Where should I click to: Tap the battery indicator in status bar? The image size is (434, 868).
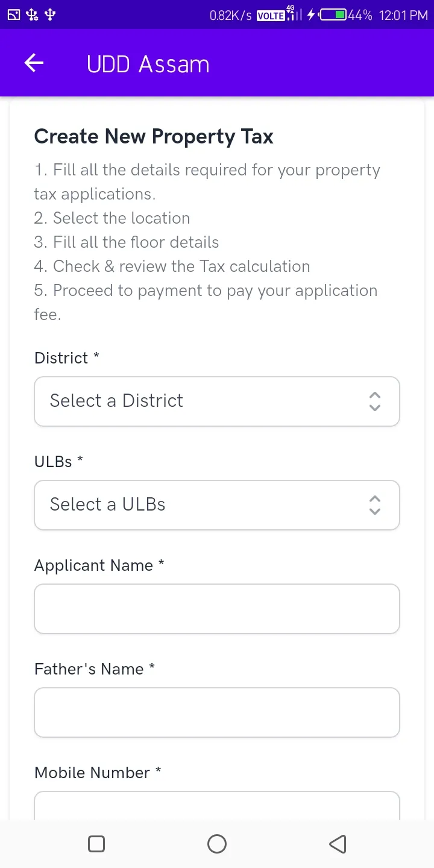click(x=333, y=15)
